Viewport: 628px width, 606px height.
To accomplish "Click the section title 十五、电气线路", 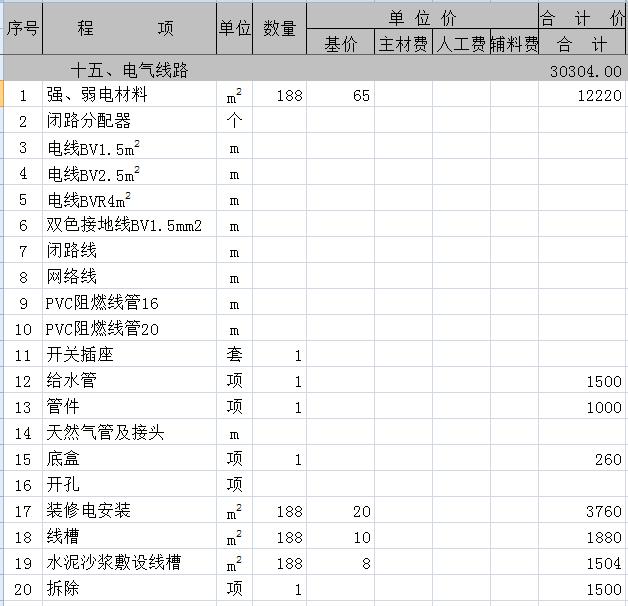I will 129,70.
